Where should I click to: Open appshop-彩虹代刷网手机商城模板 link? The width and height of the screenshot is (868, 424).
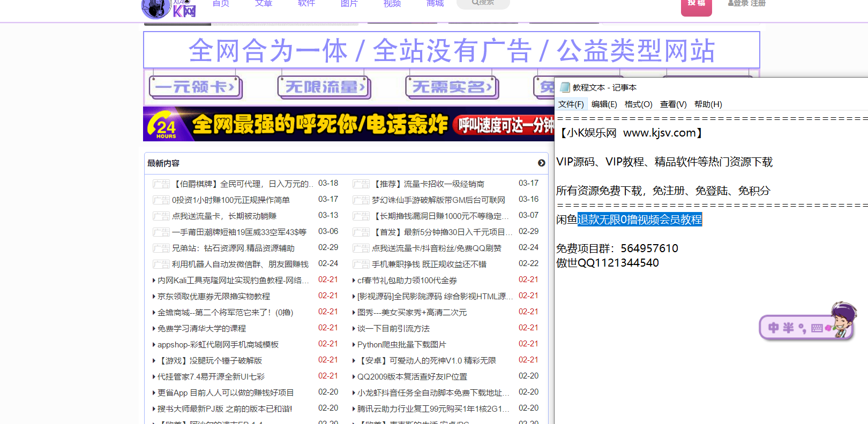click(218, 345)
